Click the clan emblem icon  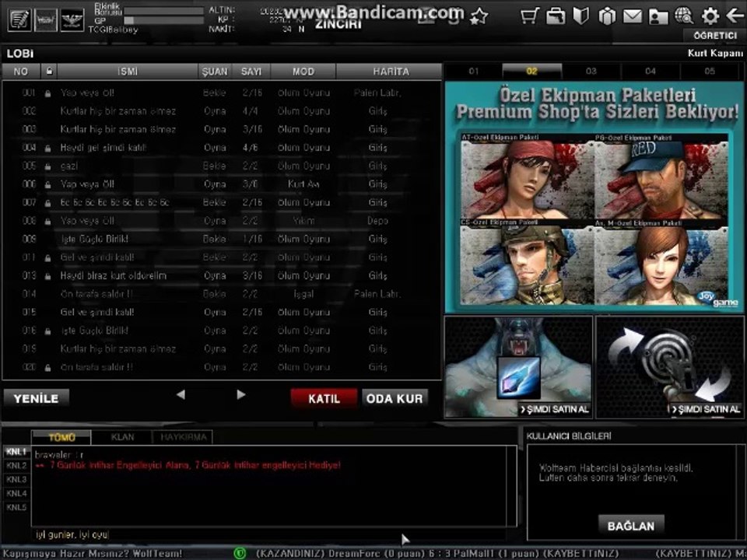[x=46, y=20]
